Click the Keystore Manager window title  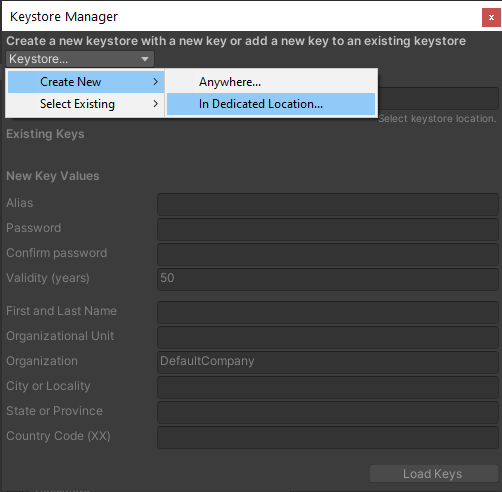pos(64,17)
